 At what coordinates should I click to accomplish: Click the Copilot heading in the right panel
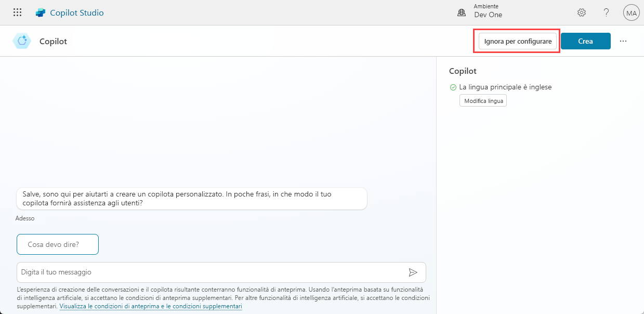pos(462,71)
